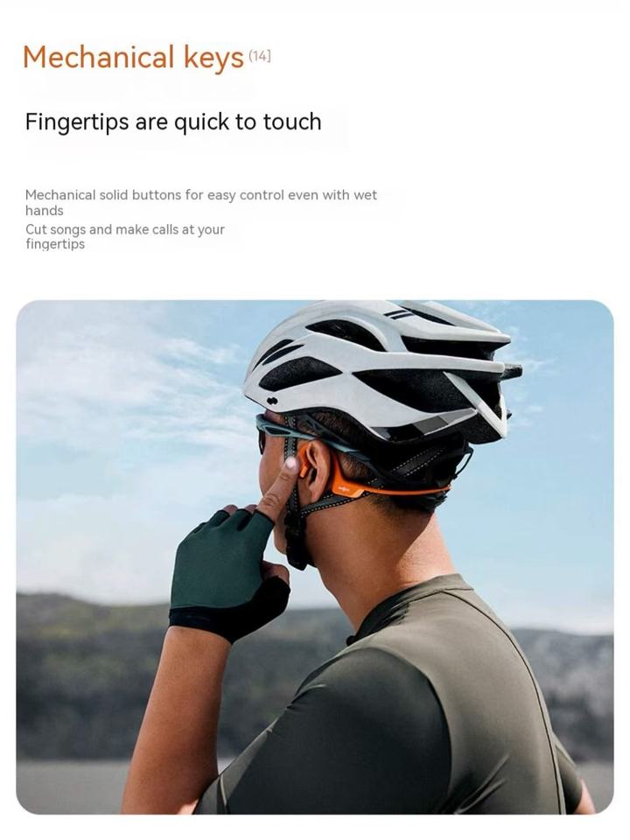Open the footnote marker 14 beside heading
Viewport: 630px width, 840px height.
pos(259,56)
